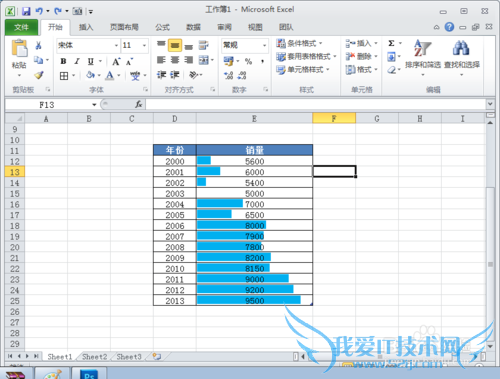Toggle middle vertical alignment
Screen dimensions: 500x379
click(175, 45)
